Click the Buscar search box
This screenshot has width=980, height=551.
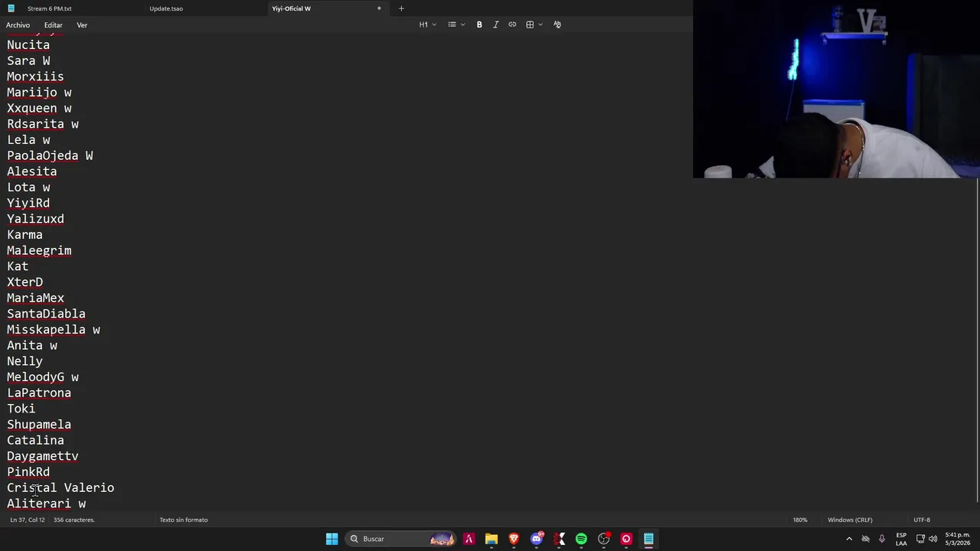(400, 539)
